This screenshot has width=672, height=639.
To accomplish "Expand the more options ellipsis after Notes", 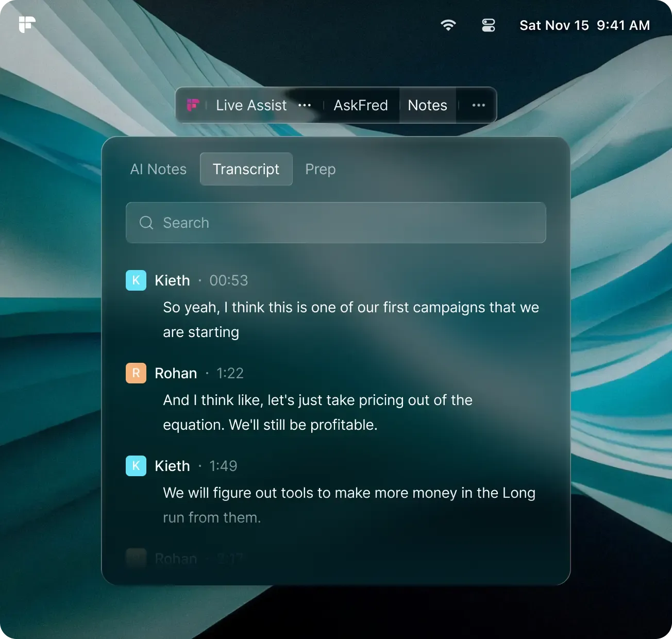I will tap(478, 105).
